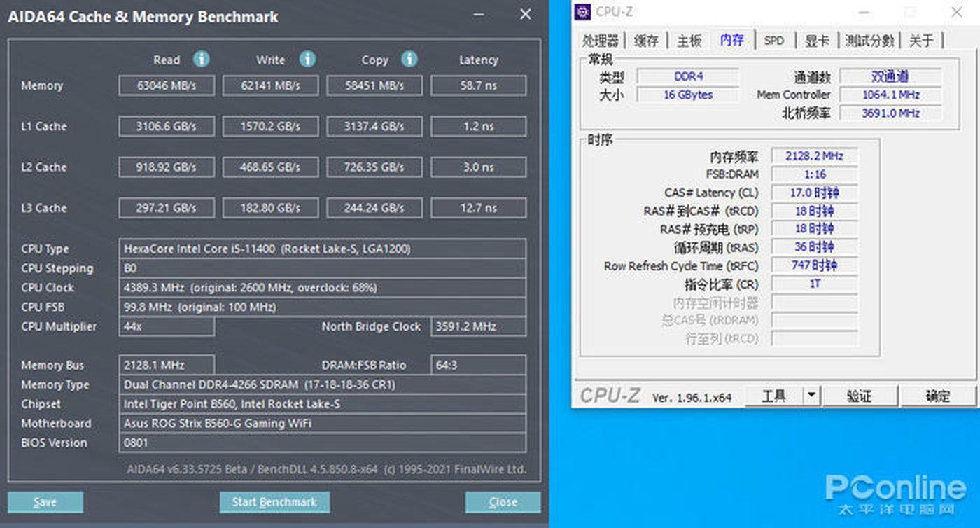Click L2 Cache Copy value 726.35 GB/s
The image size is (980, 528).
pyautogui.click(x=374, y=167)
